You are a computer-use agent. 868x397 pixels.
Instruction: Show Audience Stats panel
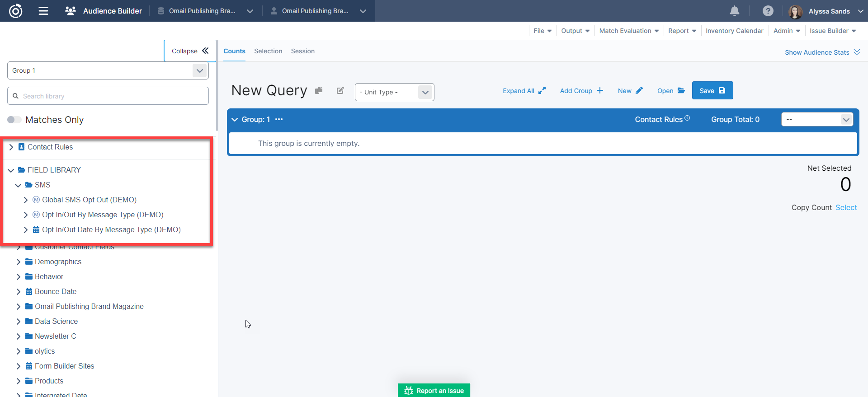point(822,52)
